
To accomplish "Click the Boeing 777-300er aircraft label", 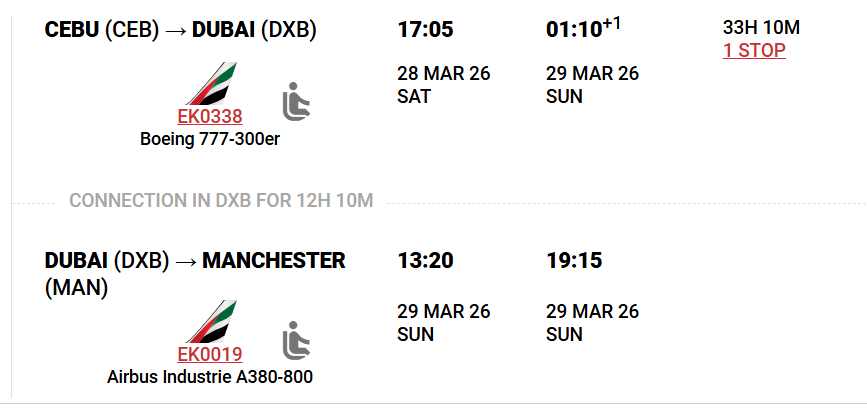I will [x=210, y=139].
